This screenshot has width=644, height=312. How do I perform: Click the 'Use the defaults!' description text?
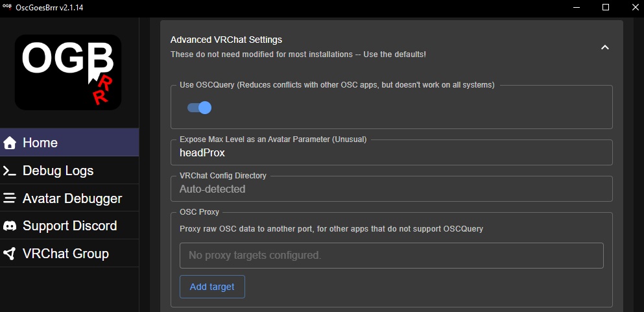click(x=298, y=54)
